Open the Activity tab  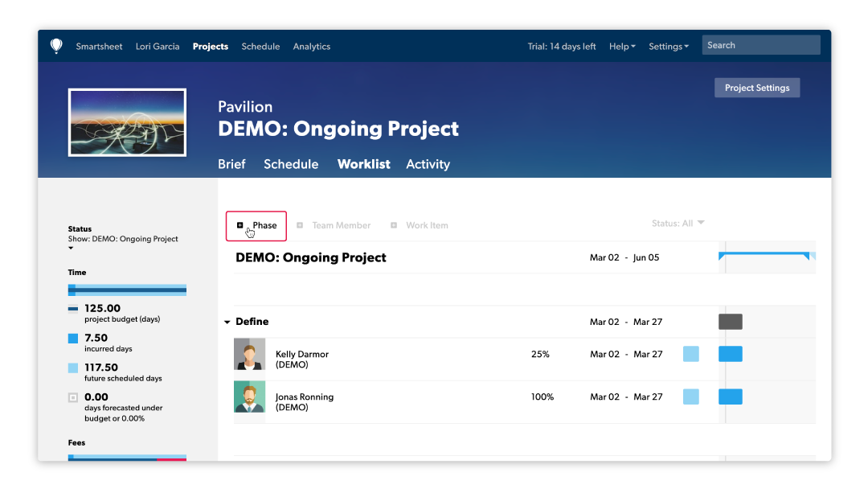[x=428, y=165]
